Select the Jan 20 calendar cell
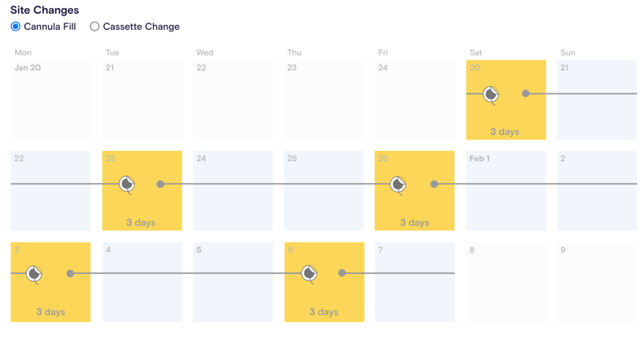 (51, 100)
